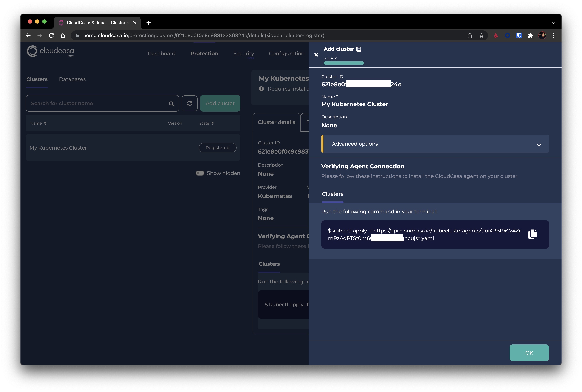Image resolution: width=582 pixels, height=392 pixels.
Task: Share this page from the address bar
Action: pos(470,36)
